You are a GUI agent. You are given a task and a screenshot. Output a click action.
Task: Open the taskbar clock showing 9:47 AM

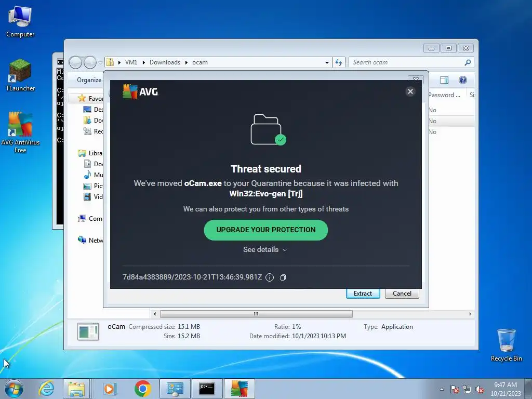coord(506,389)
